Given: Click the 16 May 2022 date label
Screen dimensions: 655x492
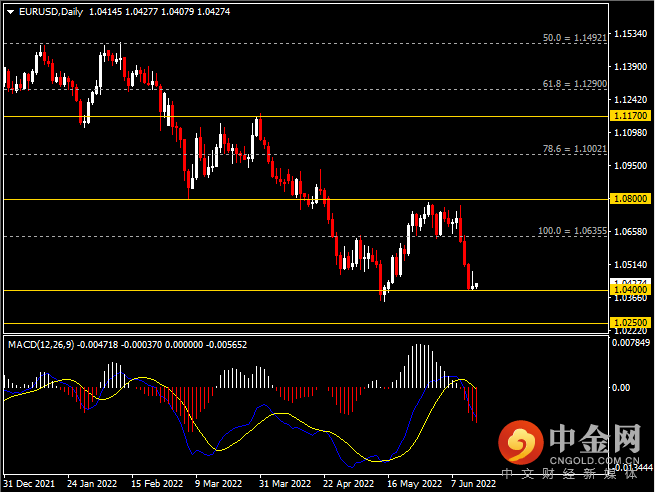Looking at the screenshot, I should 414,484.
